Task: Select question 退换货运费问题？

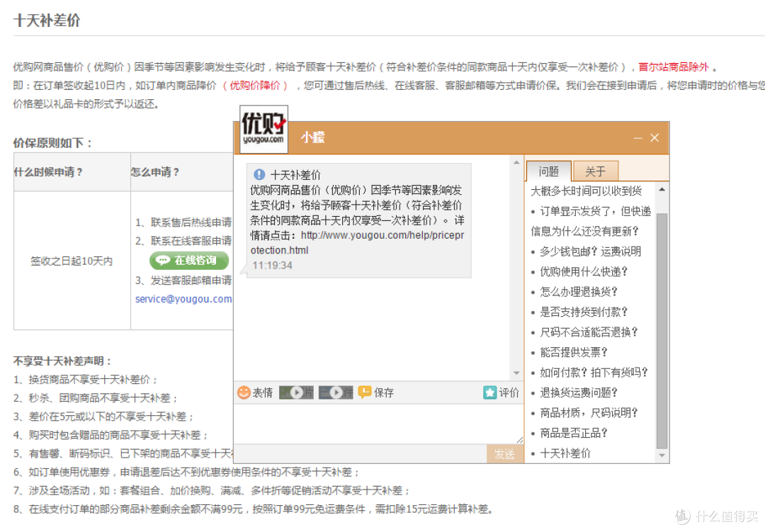Action: tap(579, 392)
